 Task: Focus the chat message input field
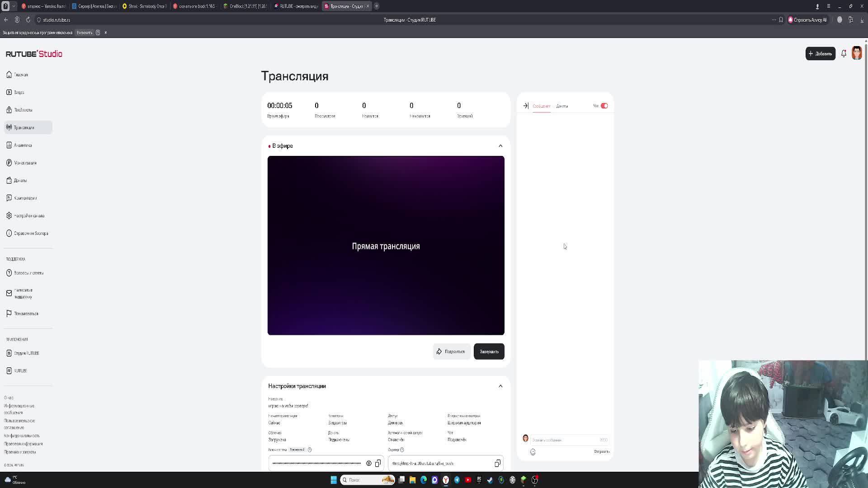565,440
